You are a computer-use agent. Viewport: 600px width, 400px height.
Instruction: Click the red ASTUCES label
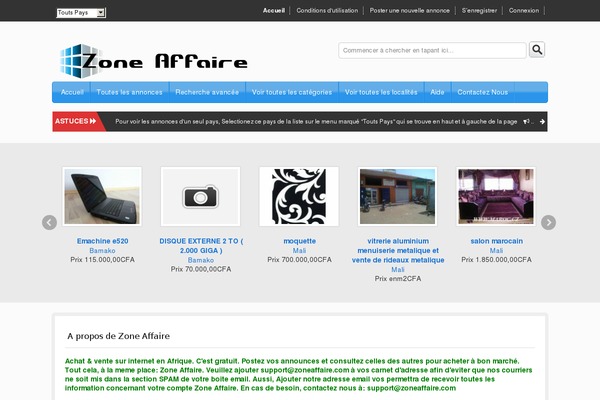(x=76, y=122)
